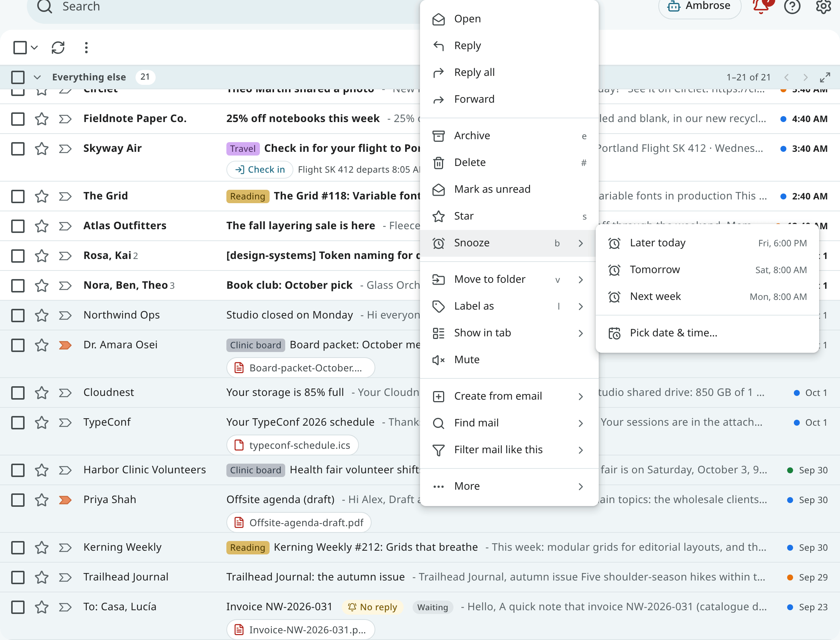
Task: Open the typeconf-schedule.ics attachment
Action: (292, 446)
